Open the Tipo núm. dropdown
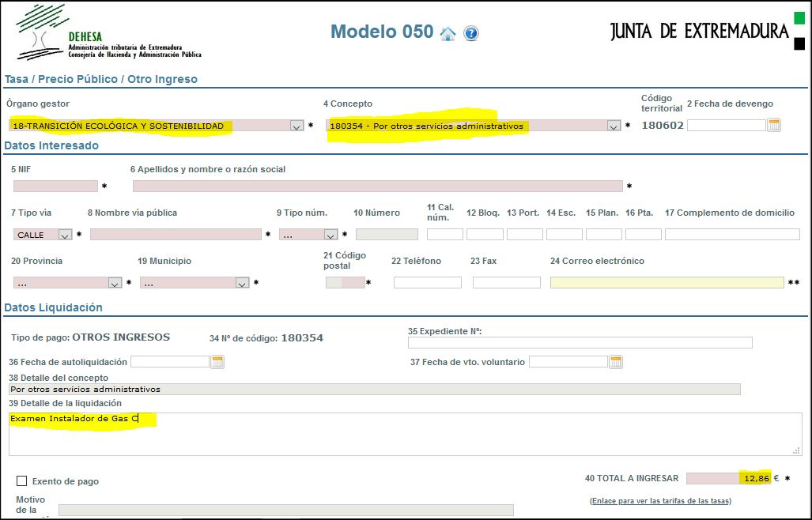812x520 pixels. (x=330, y=235)
